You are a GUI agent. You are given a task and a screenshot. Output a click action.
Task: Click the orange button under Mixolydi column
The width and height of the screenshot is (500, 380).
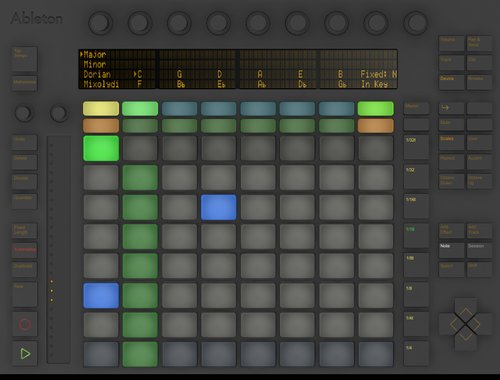[101, 126]
